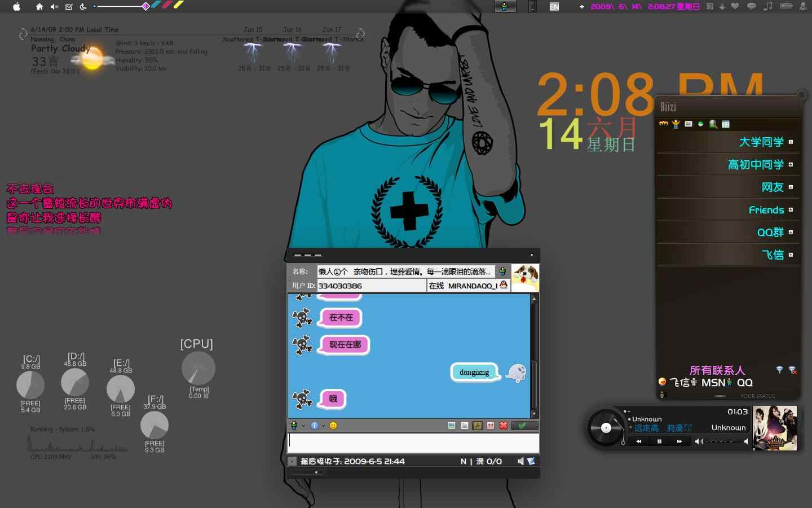Click the power icon in top bar
This screenshot has height=508, width=812.
[x=83, y=7]
